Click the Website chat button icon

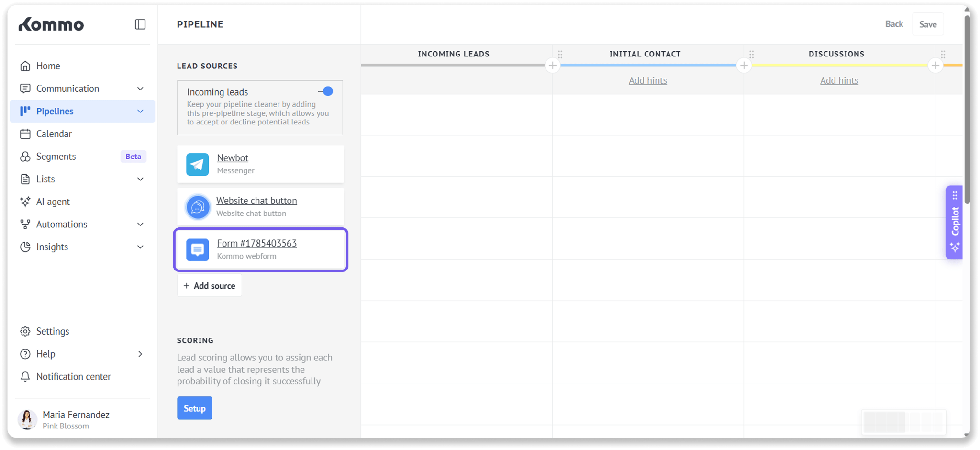[x=198, y=207]
